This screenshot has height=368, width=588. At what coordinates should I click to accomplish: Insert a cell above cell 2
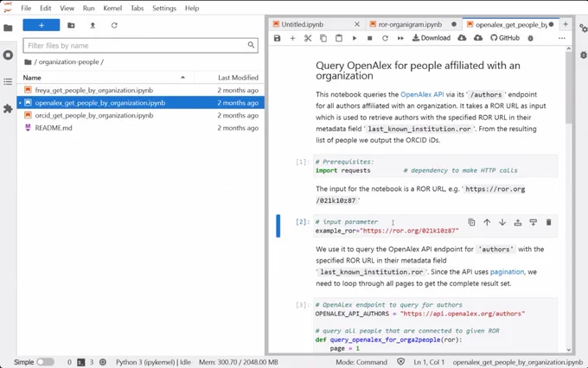click(x=518, y=222)
